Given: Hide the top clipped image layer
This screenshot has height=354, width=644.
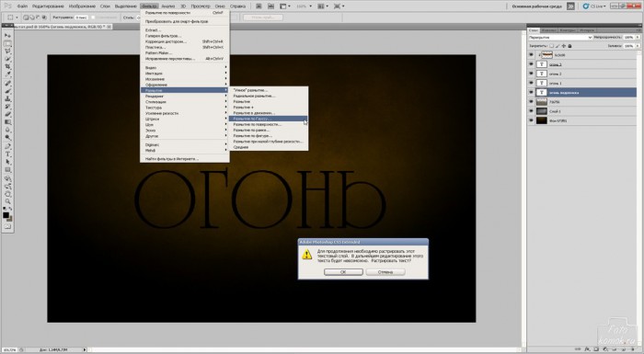Looking at the screenshot, I should (531, 55).
